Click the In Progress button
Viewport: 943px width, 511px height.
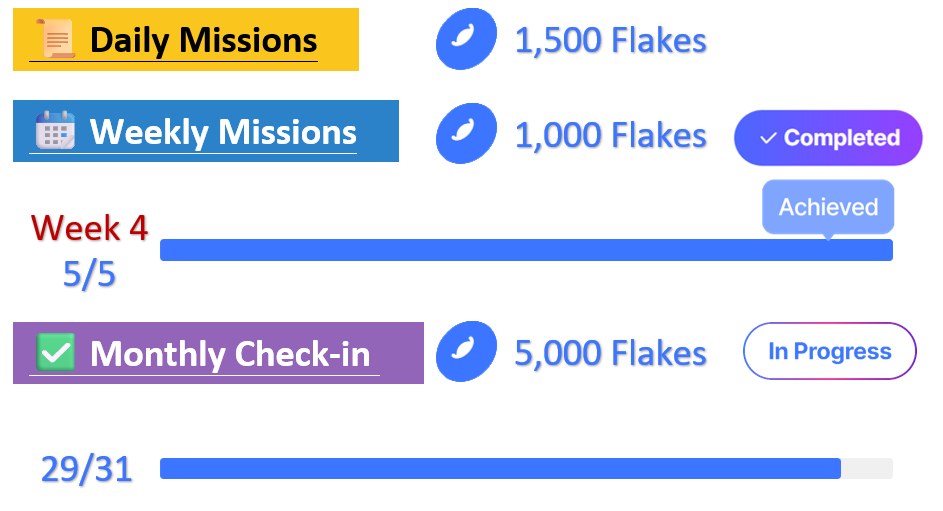click(x=830, y=351)
